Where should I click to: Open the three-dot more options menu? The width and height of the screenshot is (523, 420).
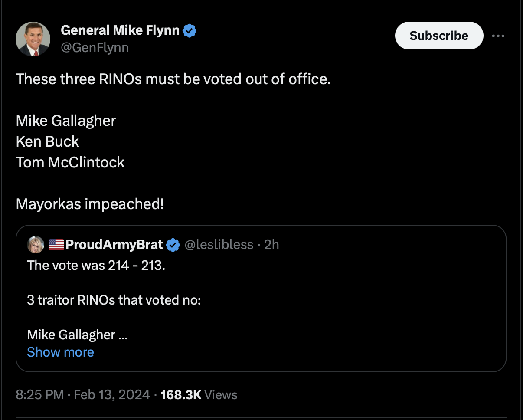[498, 36]
